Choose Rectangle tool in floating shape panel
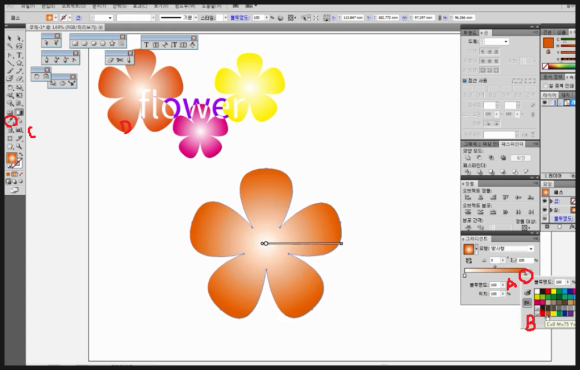 point(75,44)
